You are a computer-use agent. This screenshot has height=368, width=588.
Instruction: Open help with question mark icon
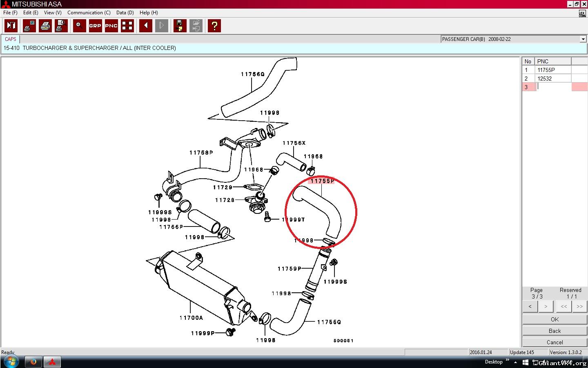click(x=214, y=26)
